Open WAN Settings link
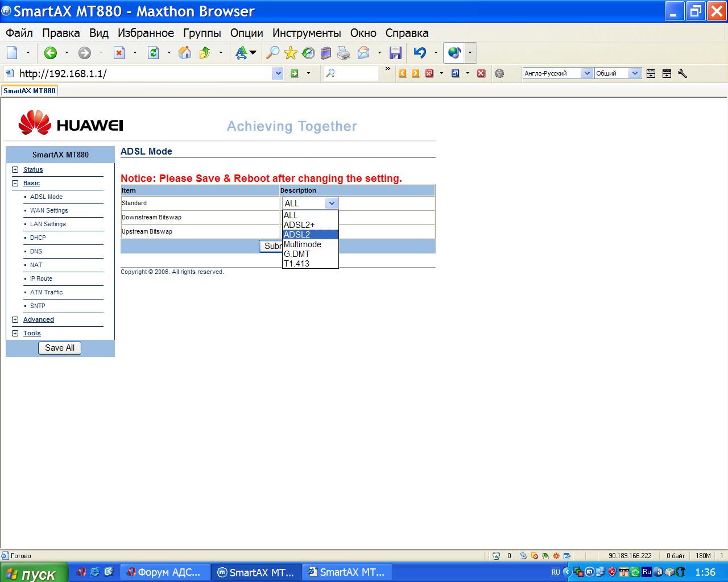 pos(49,210)
